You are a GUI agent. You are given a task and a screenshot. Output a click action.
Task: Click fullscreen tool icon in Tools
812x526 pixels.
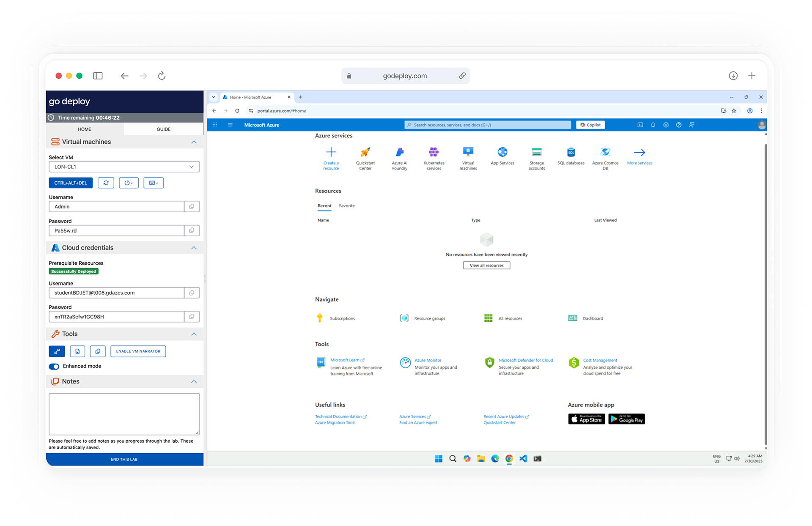[57, 351]
